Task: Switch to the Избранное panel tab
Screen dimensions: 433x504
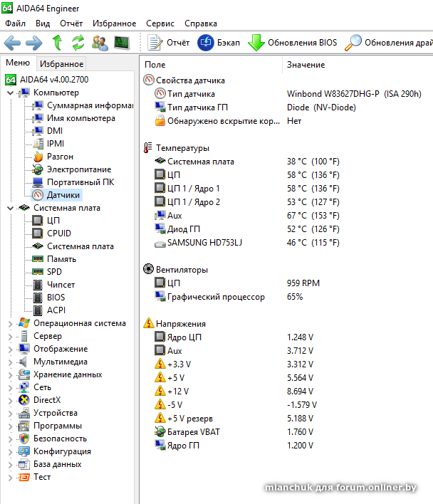Action: pos(61,64)
